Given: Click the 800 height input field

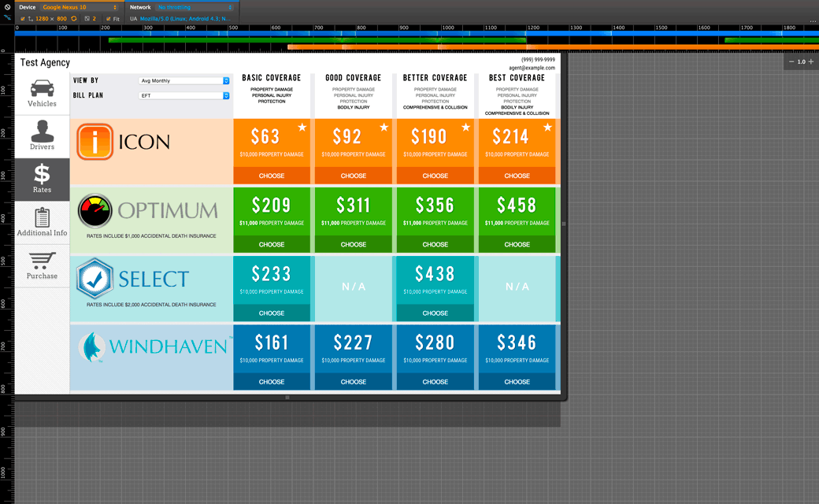Looking at the screenshot, I should click(x=61, y=19).
